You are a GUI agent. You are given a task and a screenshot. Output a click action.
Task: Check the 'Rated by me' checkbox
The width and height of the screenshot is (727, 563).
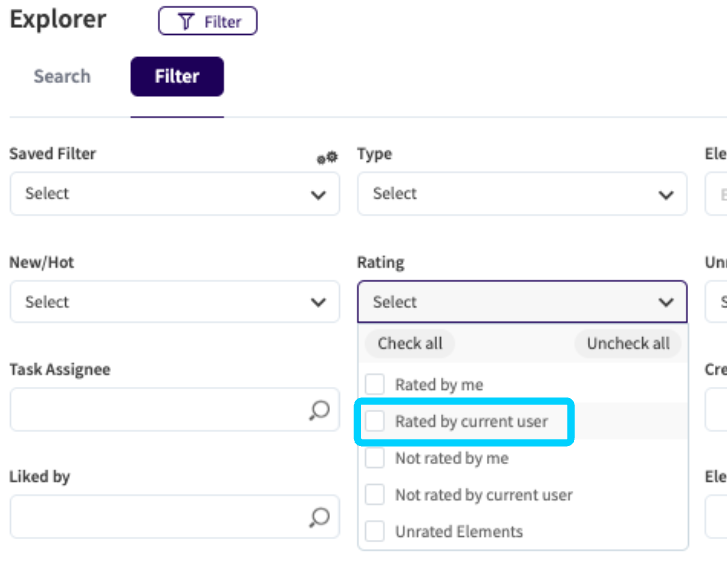tap(375, 384)
